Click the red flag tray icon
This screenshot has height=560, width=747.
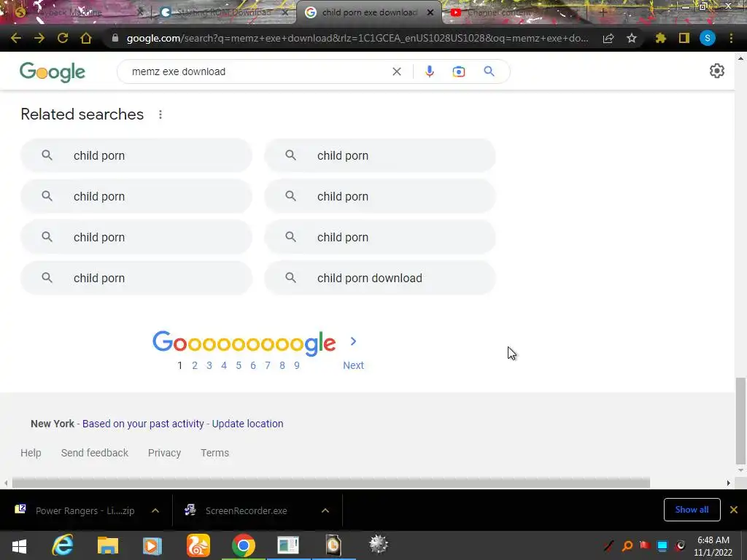(645, 545)
